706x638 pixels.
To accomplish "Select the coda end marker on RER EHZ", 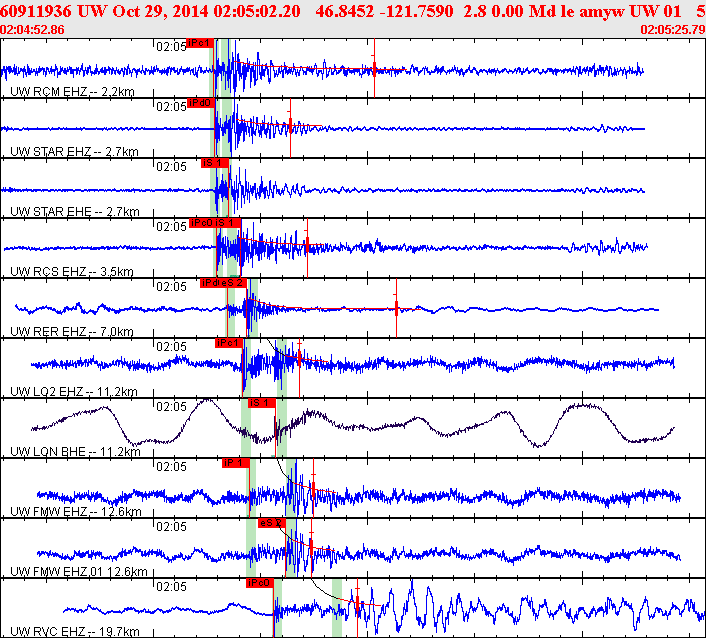I will tap(396, 308).
